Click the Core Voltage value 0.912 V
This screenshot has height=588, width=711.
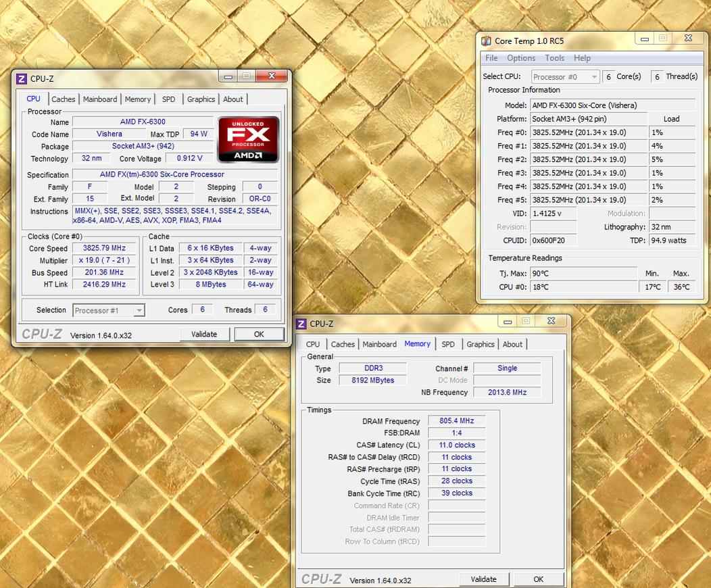(x=189, y=158)
